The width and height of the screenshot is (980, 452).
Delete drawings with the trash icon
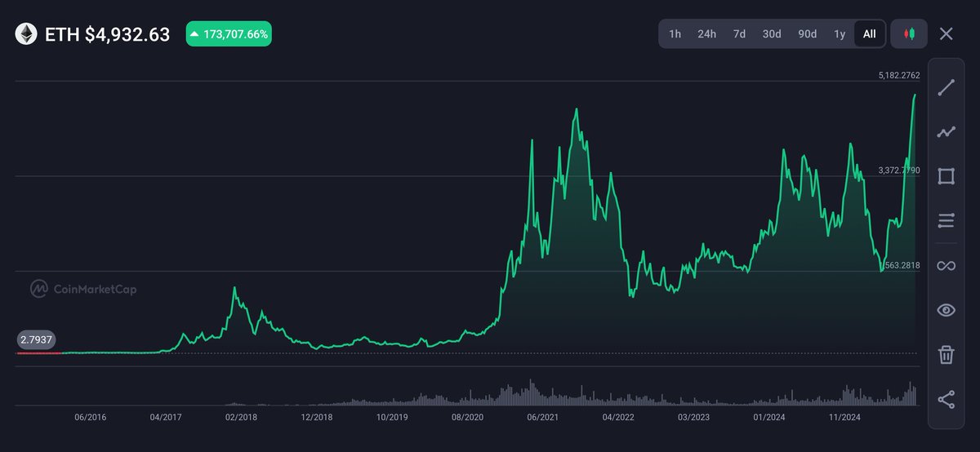click(947, 354)
